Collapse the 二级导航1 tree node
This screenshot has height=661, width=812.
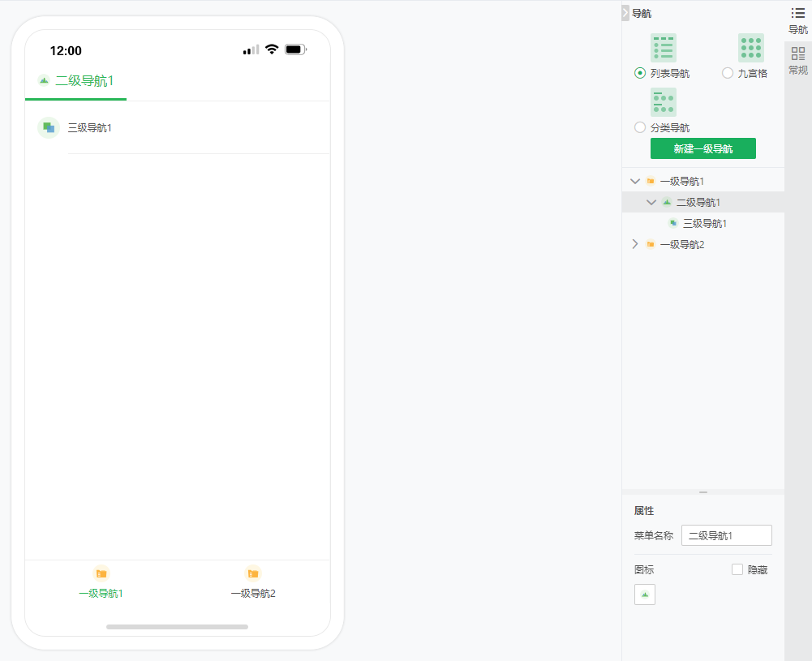[x=651, y=202]
